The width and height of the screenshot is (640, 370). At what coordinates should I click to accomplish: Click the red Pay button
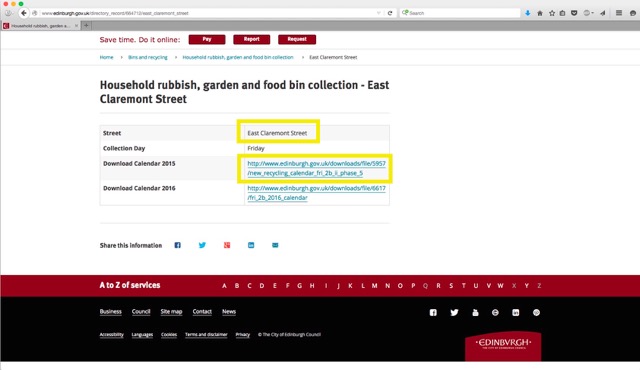pos(207,39)
